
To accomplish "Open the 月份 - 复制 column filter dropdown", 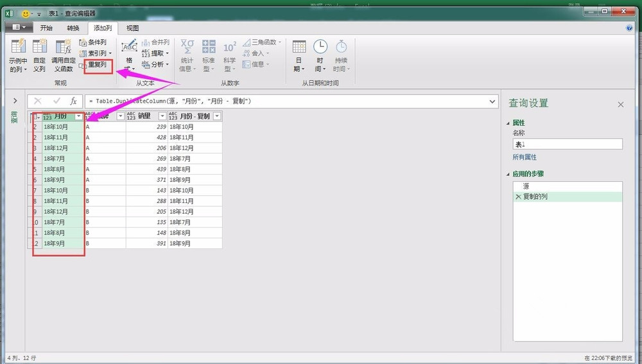I will [217, 116].
